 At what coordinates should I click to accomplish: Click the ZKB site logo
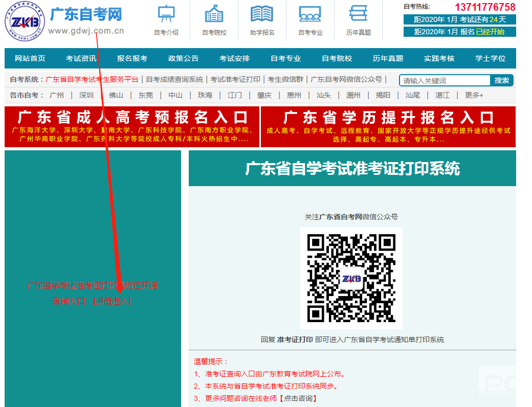coord(21,21)
